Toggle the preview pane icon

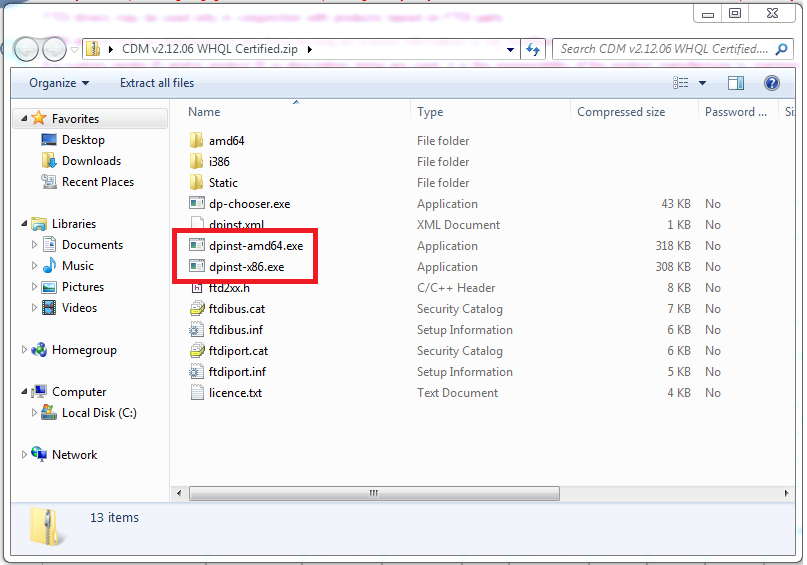coord(735,83)
